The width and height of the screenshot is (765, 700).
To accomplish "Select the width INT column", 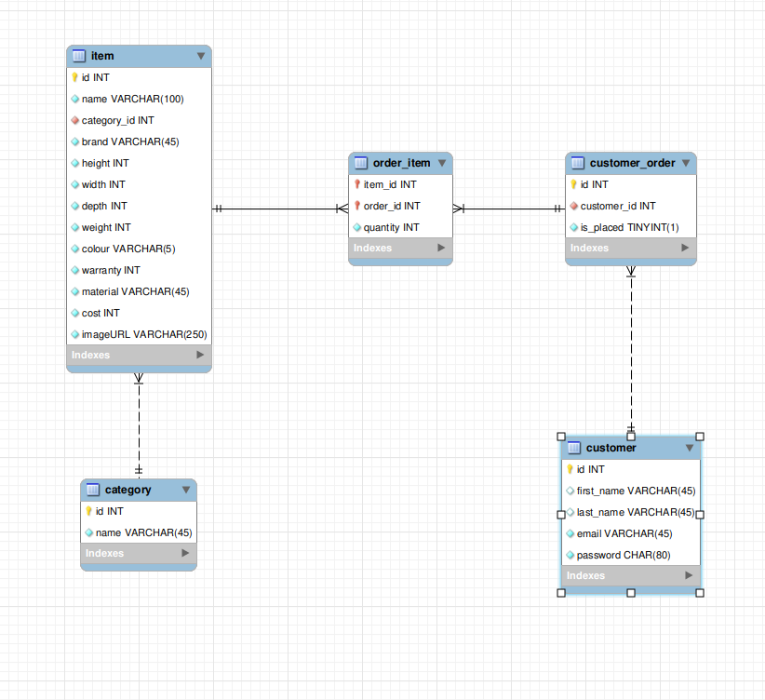I will [139, 184].
